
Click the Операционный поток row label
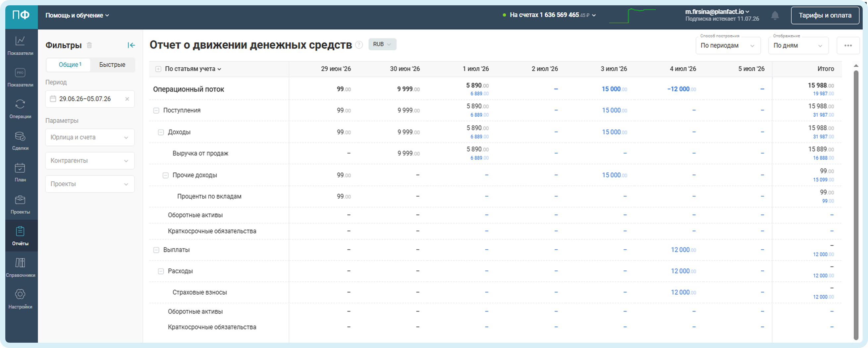189,89
